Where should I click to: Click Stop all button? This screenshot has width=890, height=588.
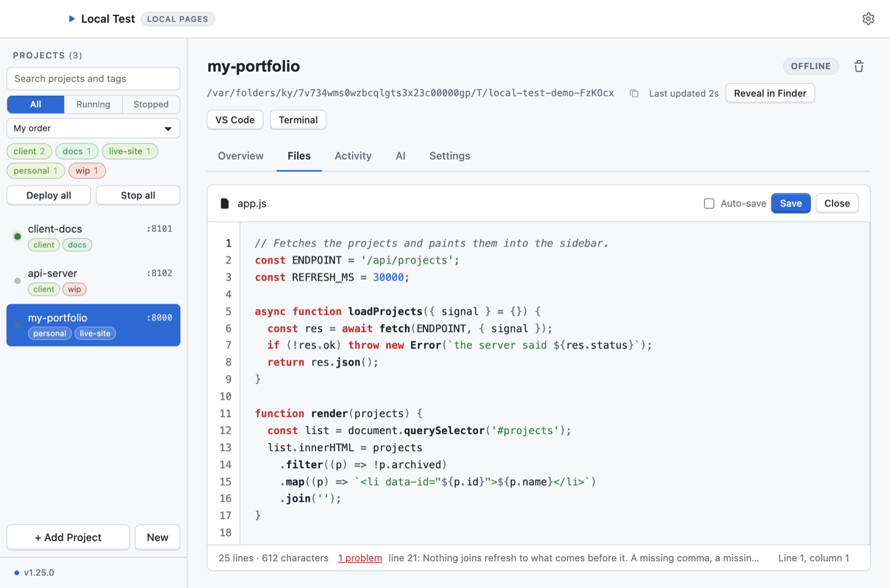click(x=138, y=195)
